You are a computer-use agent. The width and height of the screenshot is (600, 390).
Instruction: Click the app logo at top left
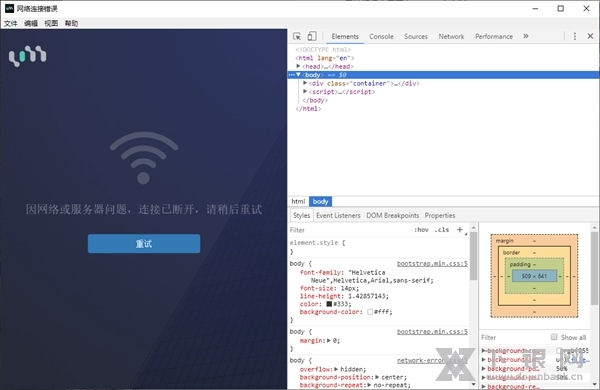tap(28, 56)
